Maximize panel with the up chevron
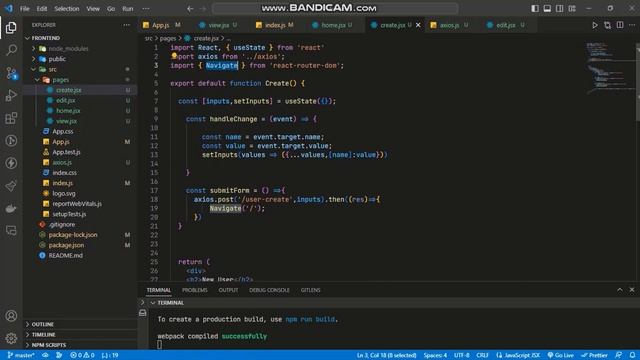640x360 pixels. click(620, 290)
